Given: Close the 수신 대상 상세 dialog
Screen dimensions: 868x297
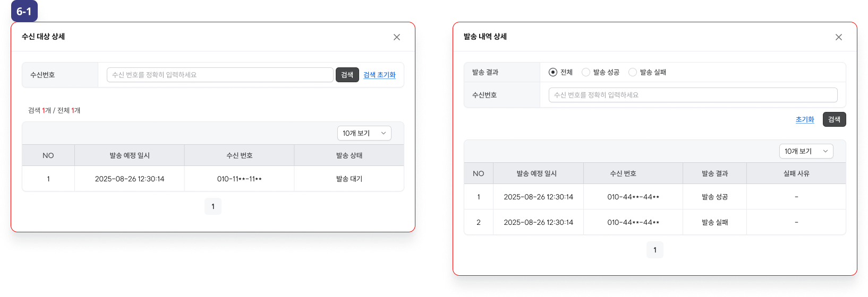Looking at the screenshot, I should coord(397,37).
